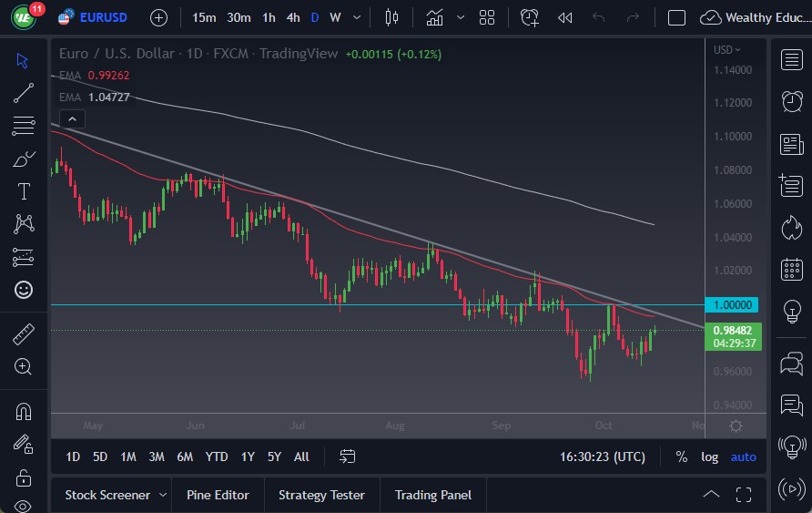Open the alerts clock panel
Screen dimensions: 812x513
791,101
